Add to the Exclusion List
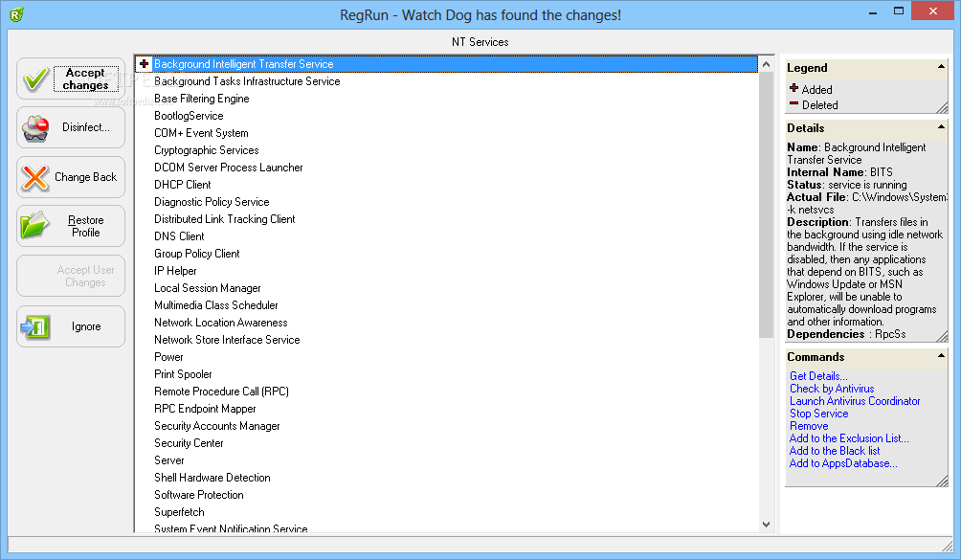961x560 pixels. point(849,438)
